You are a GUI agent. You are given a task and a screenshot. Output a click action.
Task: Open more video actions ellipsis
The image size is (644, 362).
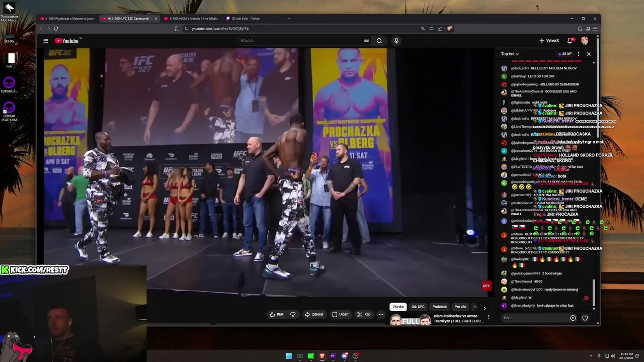[x=381, y=314]
